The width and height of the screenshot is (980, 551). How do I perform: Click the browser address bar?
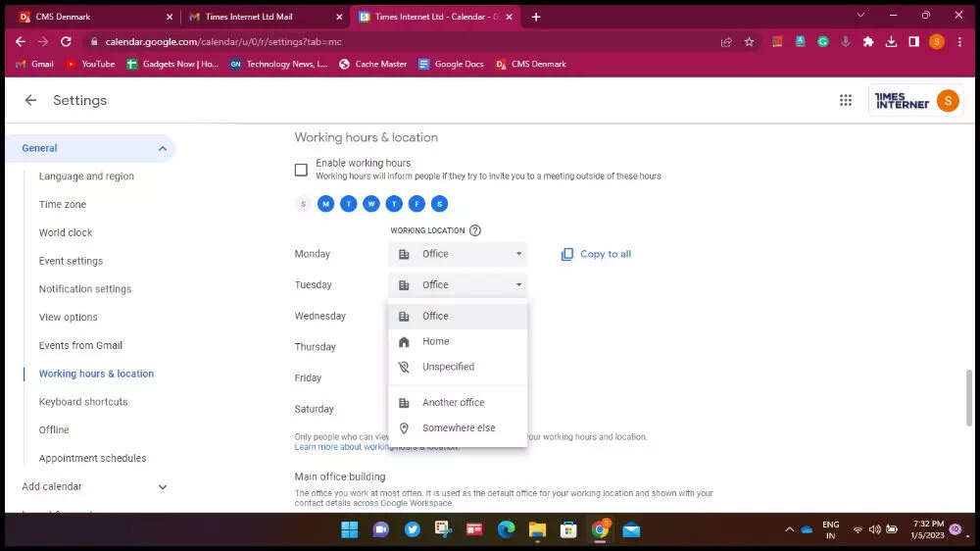392,42
